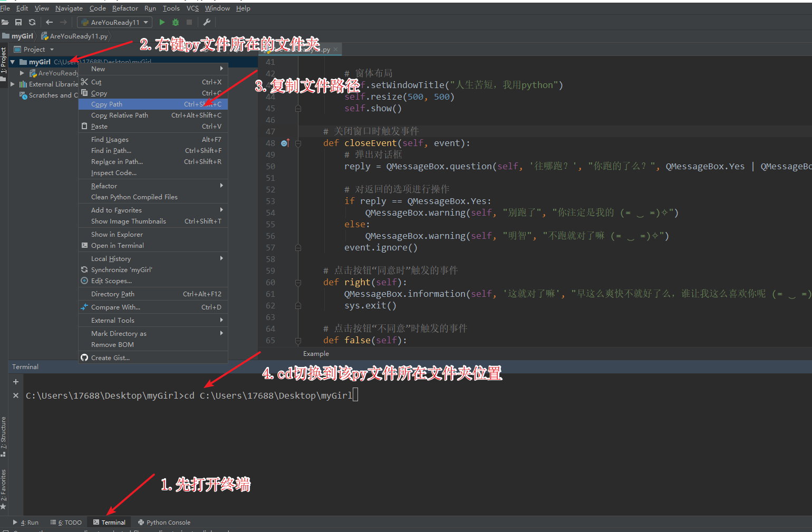Click Remove BOM
Image resolution: width=812 pixels, height=532 pixels.
pyautogui.click(x=153, y=344)
